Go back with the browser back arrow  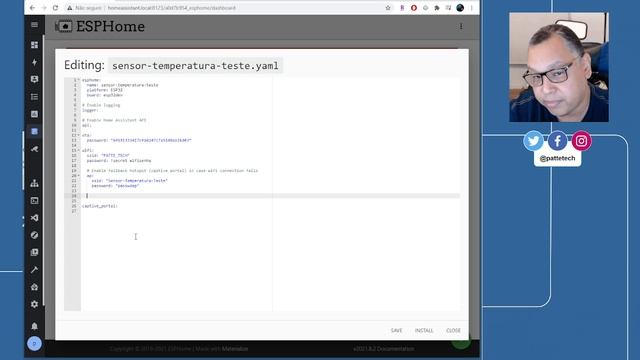tap(32, 8)
